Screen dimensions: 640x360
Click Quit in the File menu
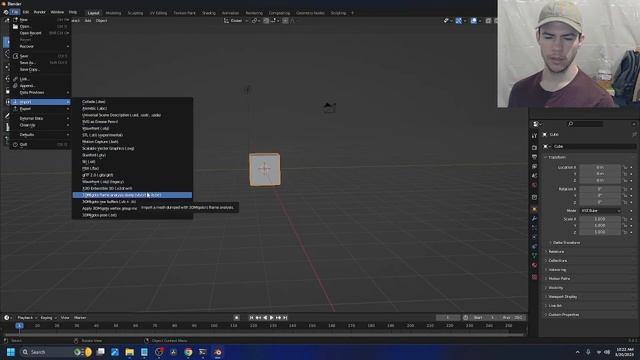(x=40, y=144)
